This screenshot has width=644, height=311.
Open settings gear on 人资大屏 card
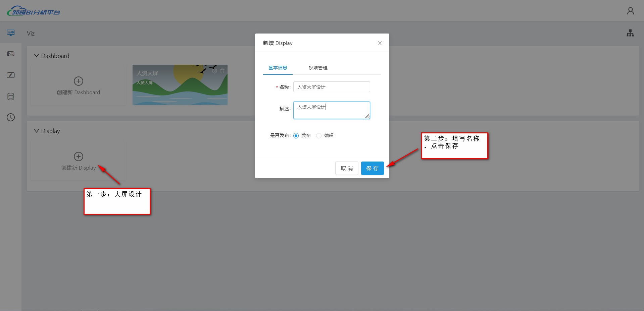pyautogui.click(x=214, y=71)
